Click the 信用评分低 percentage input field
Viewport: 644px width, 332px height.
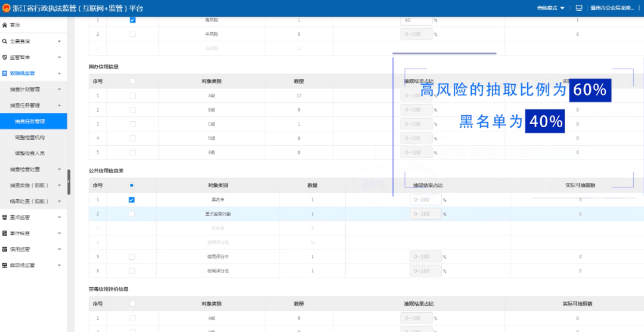426,270
